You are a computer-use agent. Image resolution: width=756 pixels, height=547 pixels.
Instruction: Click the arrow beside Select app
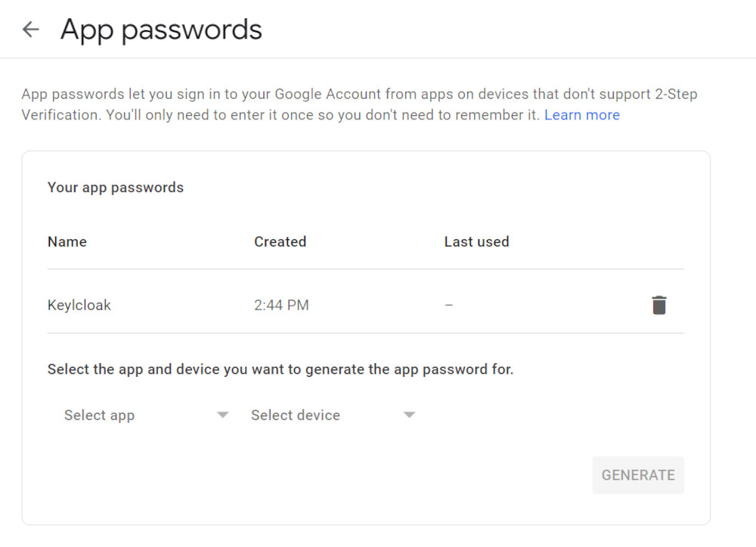coord(222,415)
